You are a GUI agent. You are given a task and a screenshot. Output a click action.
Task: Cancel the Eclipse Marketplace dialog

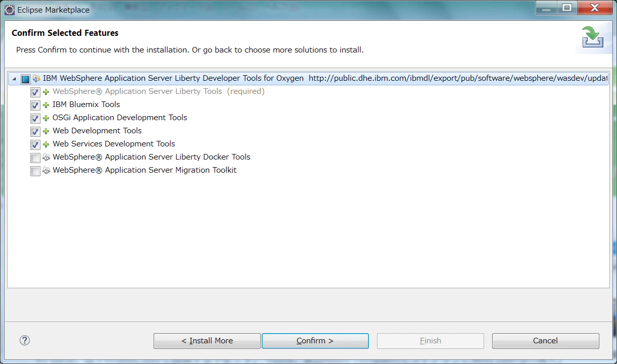[x=545, y=341]
